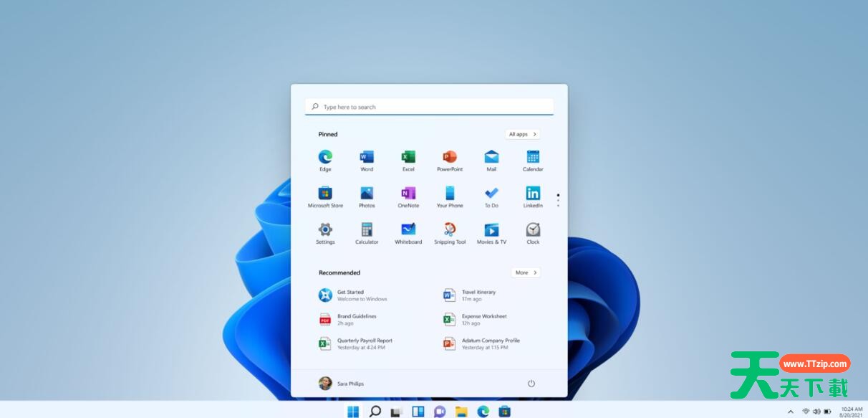Launch the PowerPoint pinned app
Viewport: 868px width, 418px height.
(450, 157)
